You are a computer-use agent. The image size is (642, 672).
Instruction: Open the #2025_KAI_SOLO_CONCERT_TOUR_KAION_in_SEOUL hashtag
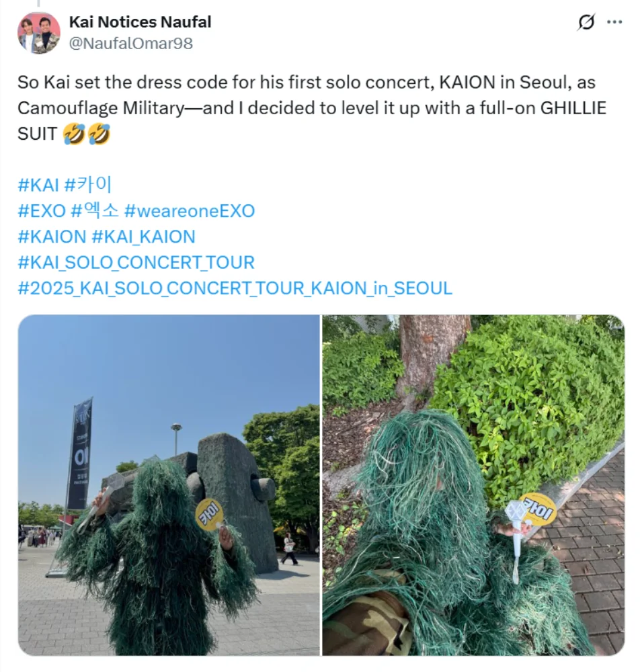click(235, 288)
